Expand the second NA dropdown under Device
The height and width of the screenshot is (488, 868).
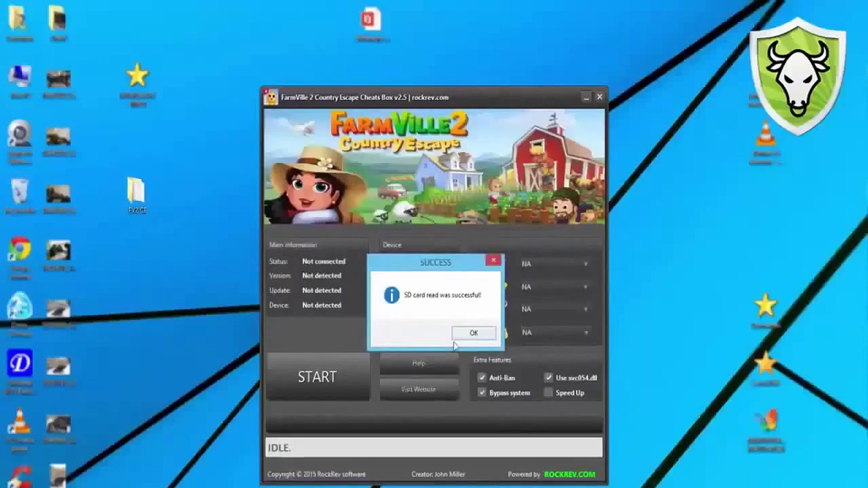(555, 287)
